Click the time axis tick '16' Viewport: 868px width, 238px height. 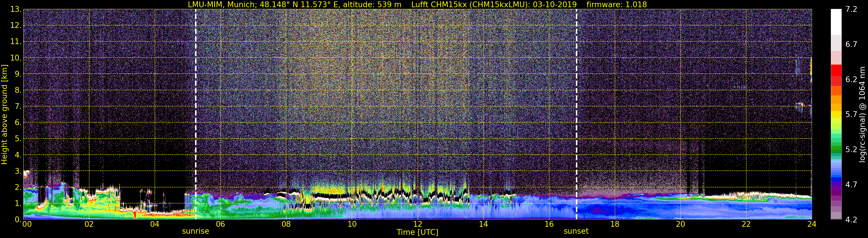click(x=549, y=224)
